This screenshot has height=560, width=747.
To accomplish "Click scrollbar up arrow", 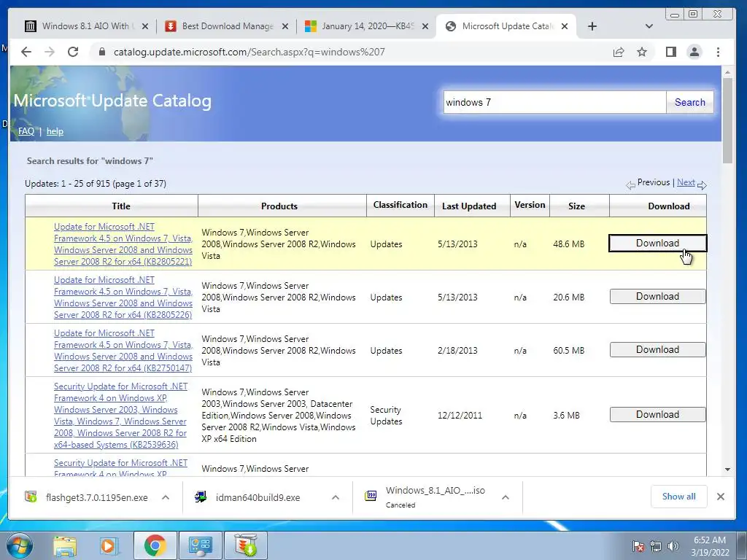I will [x=727, y=72].
